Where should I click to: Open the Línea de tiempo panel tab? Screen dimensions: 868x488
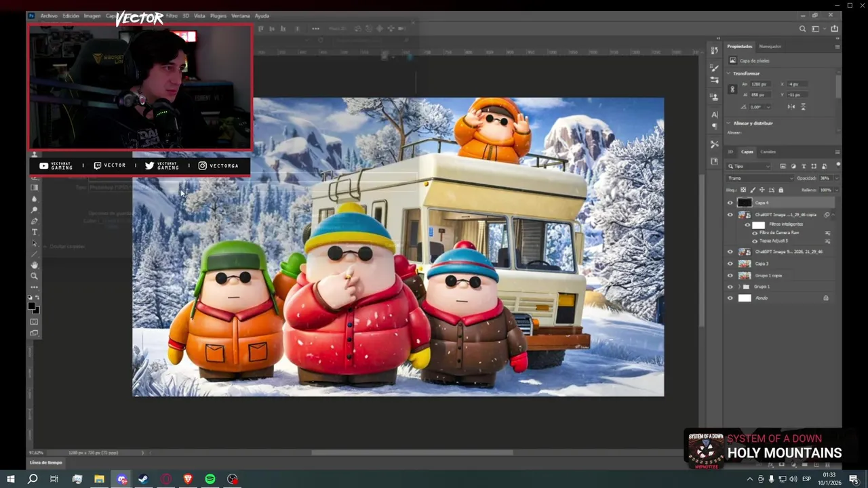pos(45,462)
